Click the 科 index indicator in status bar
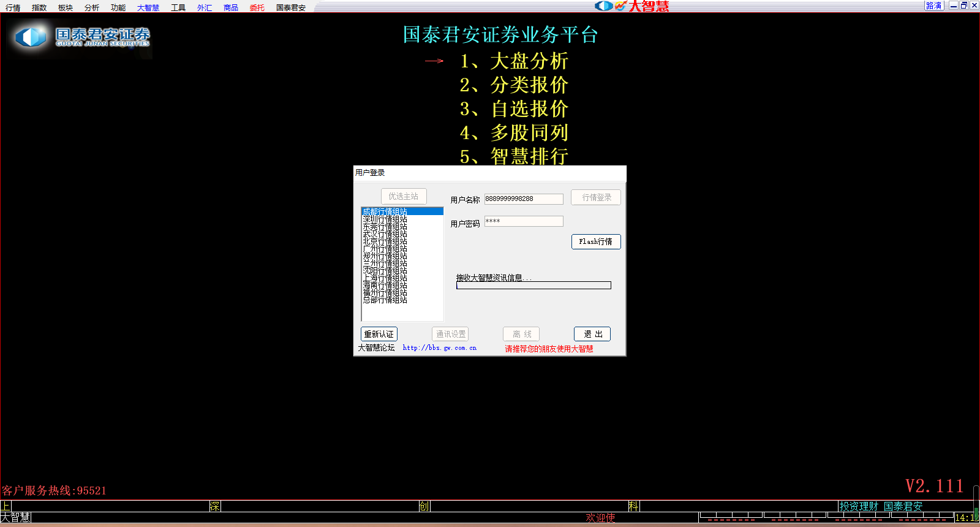Image resolution: width=980 pixels, height=527 pixels. coord(633,506)
